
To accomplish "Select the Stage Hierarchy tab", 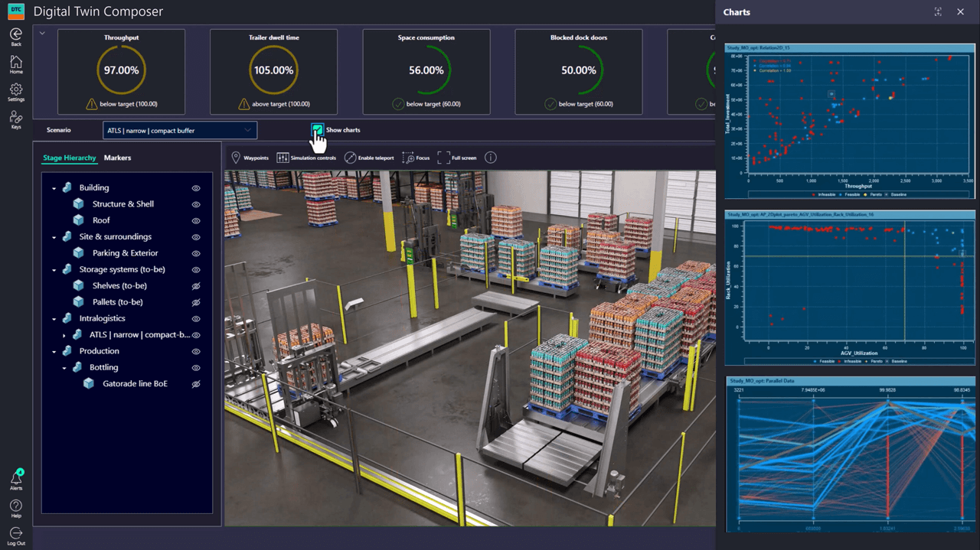I will pyautogui.click(x=70, y=158).
